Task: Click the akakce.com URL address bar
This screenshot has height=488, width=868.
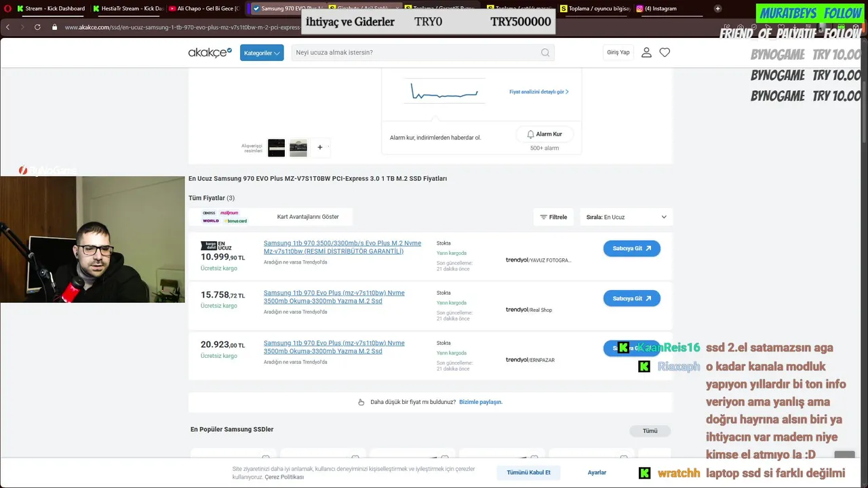Action: [183, 27]
